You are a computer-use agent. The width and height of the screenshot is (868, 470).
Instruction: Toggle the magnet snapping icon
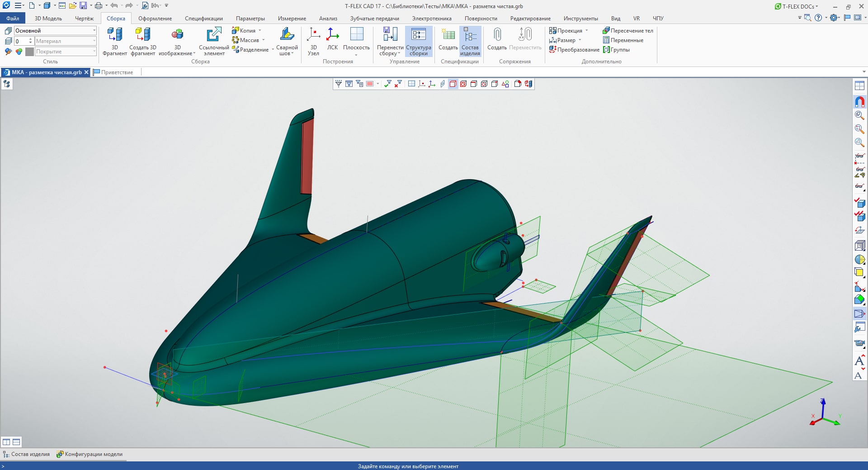tap(859, 101)
